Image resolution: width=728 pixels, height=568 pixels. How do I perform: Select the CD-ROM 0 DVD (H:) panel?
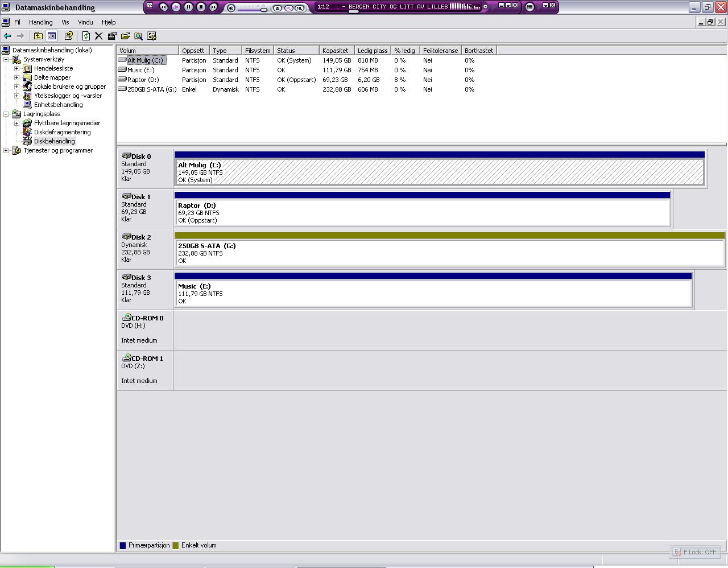click(x=144, y=330)
